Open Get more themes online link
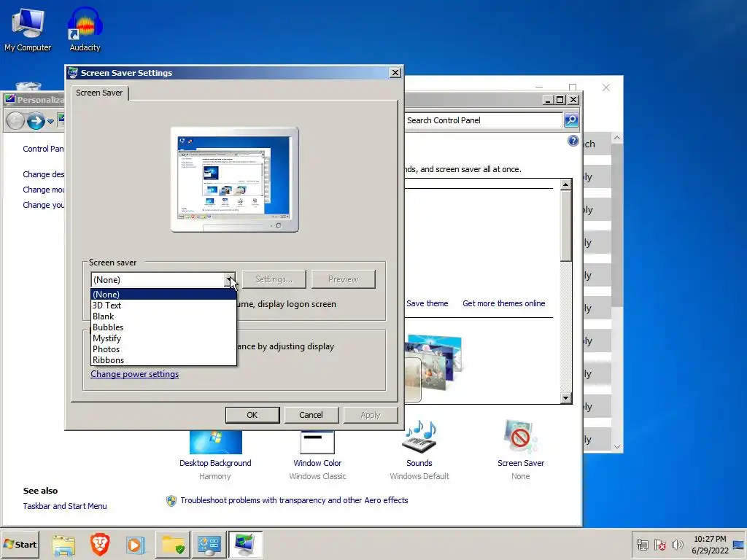The width and height of the screenshot is (747, 560). tap(503, 303)
